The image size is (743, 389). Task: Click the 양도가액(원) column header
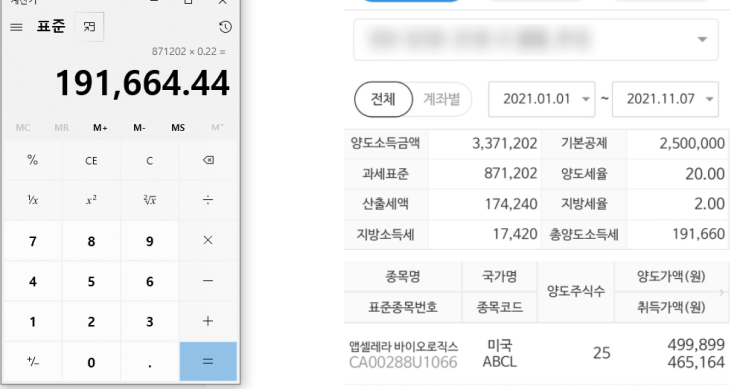tap(671, 276)
